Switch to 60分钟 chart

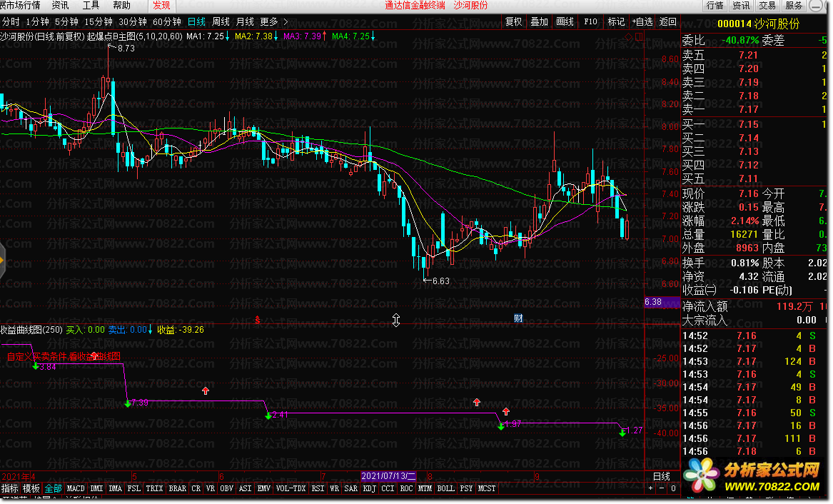(167, 22)
